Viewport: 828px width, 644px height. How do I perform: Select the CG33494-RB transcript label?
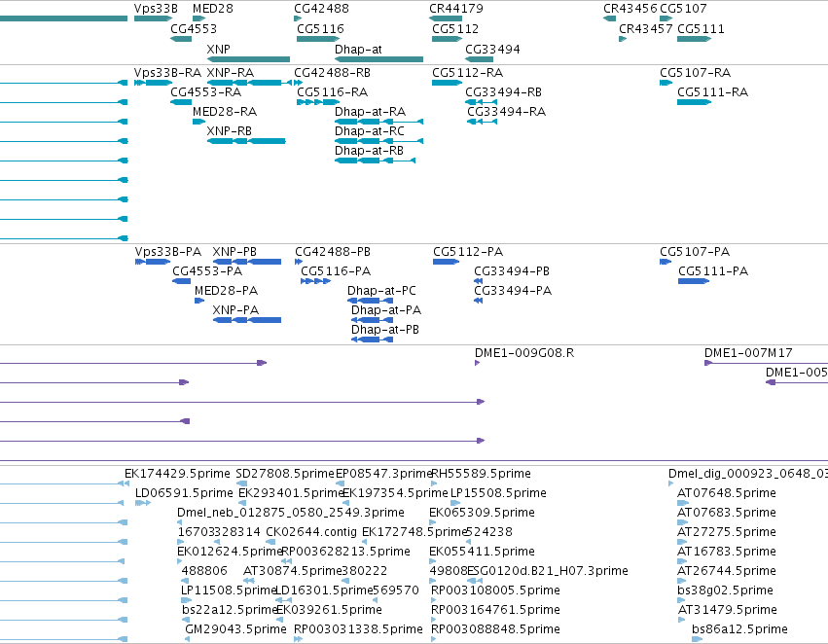point(503,91)
